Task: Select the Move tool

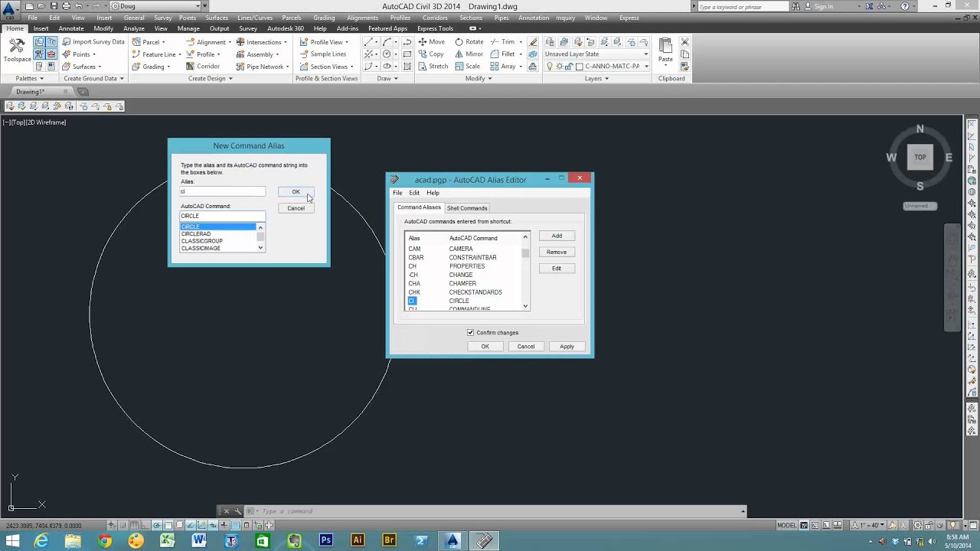Action: [x=431, y=41]
